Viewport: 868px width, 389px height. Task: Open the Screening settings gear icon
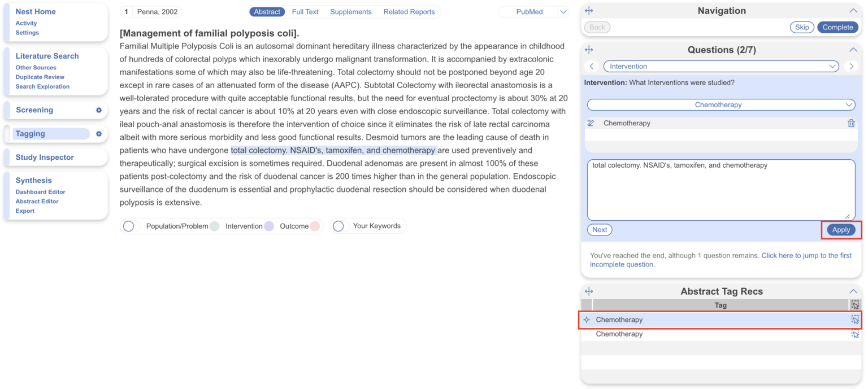click(98, 110)
